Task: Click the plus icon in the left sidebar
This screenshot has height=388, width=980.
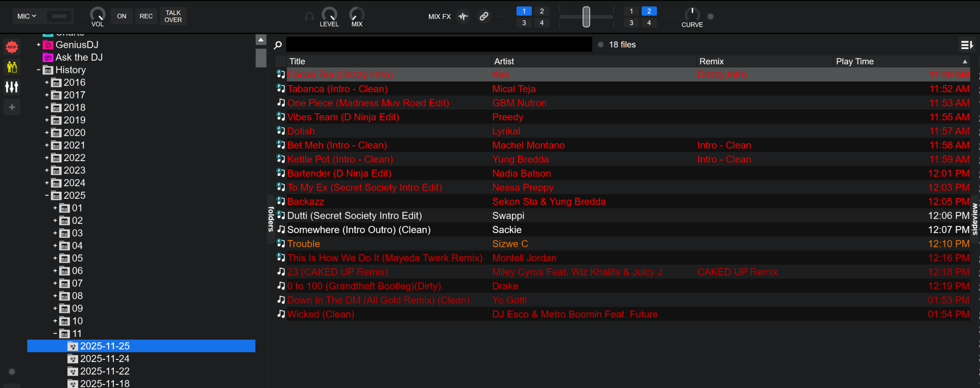Action: tap(12, 107)
